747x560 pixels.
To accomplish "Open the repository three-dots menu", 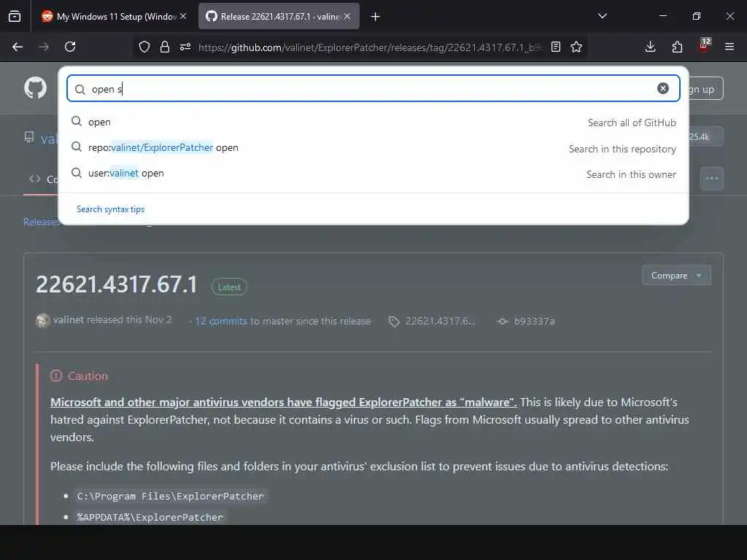I will [x=712, y=179].
